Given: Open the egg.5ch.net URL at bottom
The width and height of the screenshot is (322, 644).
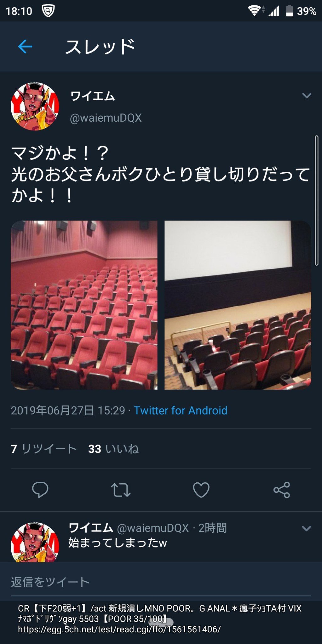Looking at the screenshot, I should [x=119, y=629].
